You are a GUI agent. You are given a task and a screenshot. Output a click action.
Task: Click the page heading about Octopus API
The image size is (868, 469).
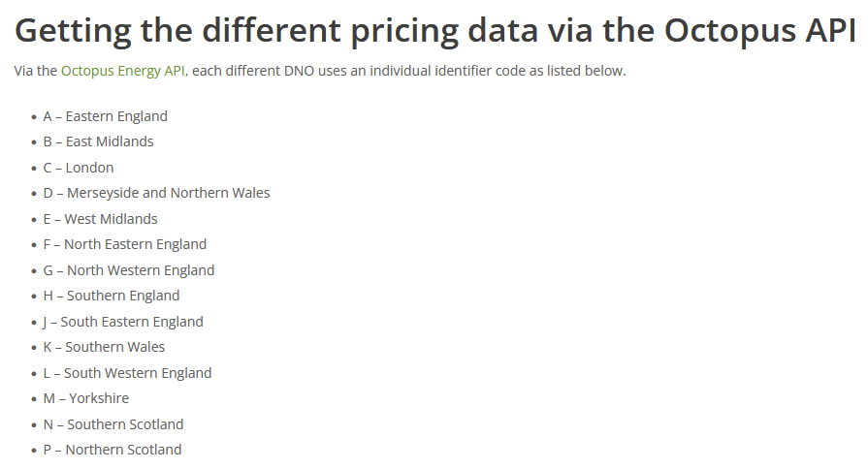pos(435,30)
